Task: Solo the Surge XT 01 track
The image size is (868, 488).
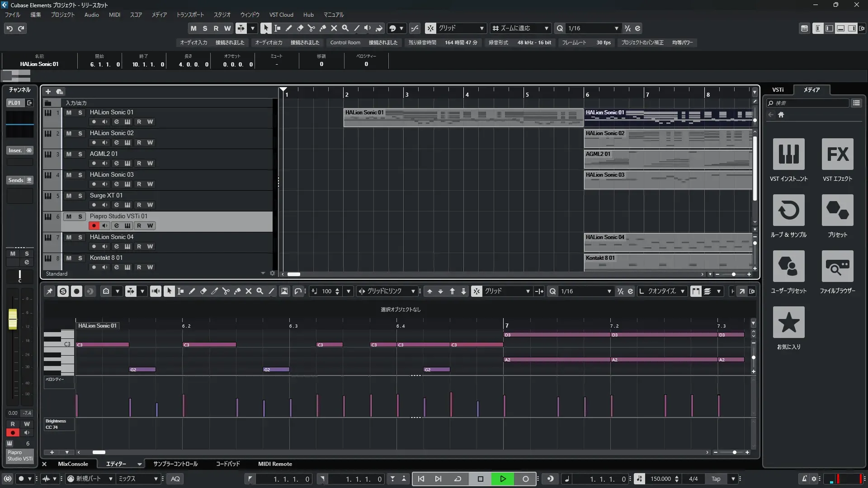Action: click(x=80, y=196)
